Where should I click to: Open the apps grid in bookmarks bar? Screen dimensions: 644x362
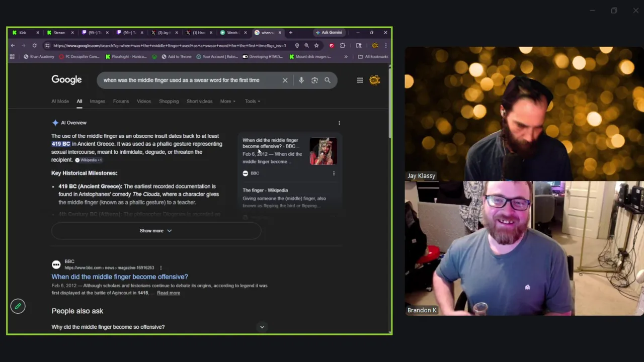click(x=12, y=57)
